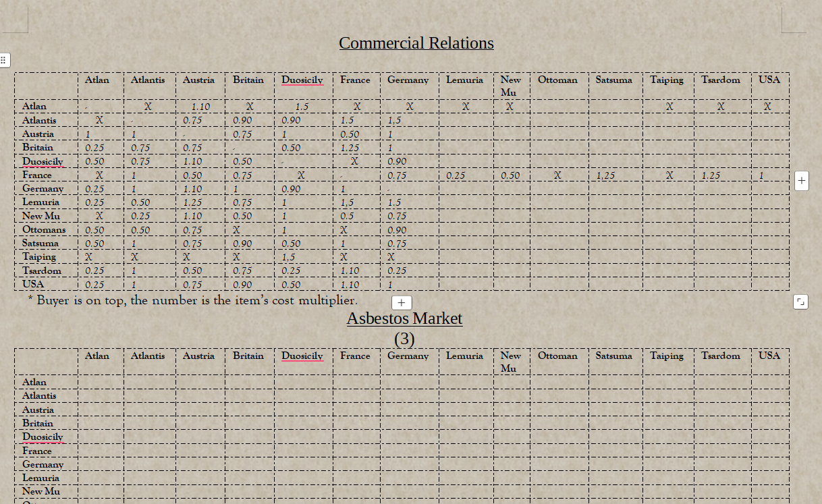
Task: Click 0.90 in the Duosicily row, Germany column
Action: 397,161
